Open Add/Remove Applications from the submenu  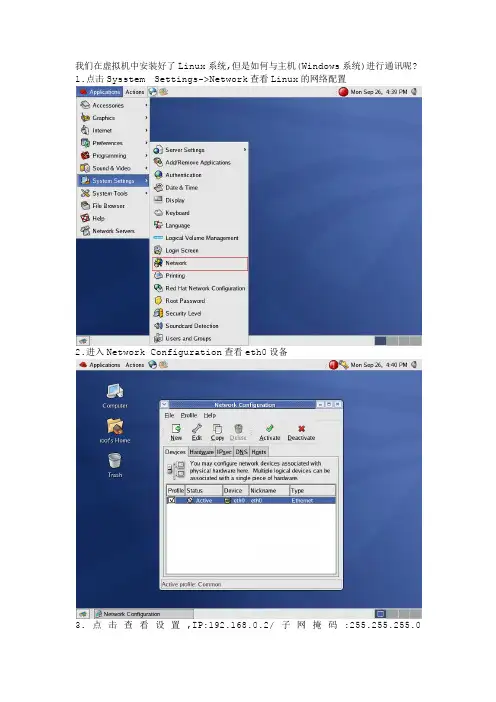pyautogui.click(x=198, y=163)
